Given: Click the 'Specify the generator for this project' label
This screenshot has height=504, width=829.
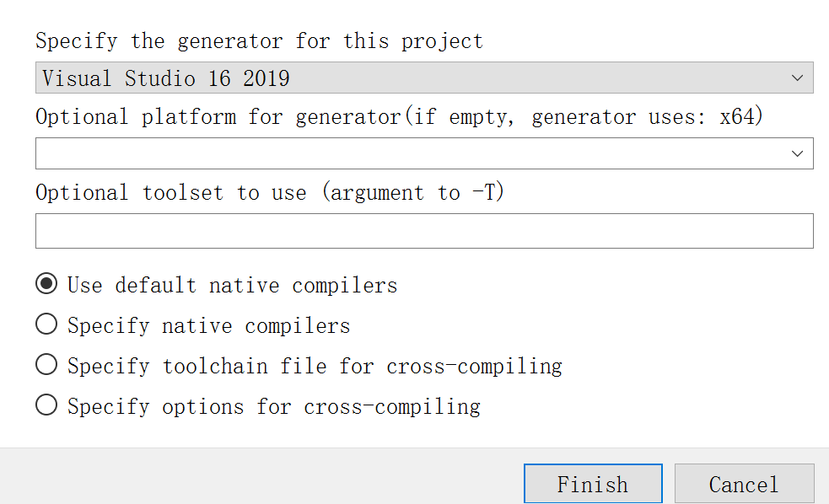Looking at the screenshot, I should [x=259, y=41].
